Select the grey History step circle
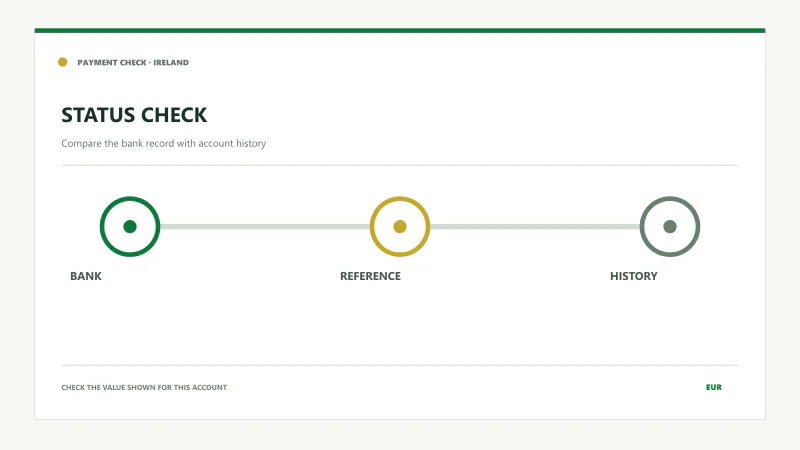 pyautogui.click(x=669, y=227)
